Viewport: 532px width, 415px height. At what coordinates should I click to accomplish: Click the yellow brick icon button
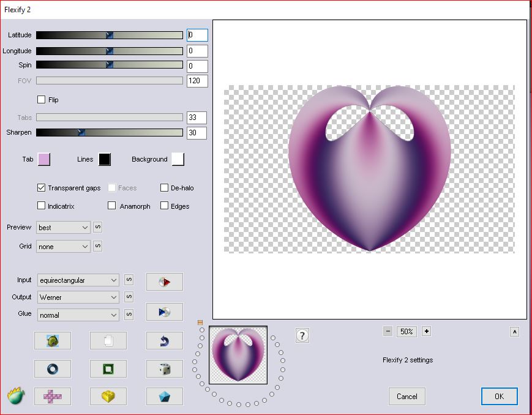coord(108,397)
